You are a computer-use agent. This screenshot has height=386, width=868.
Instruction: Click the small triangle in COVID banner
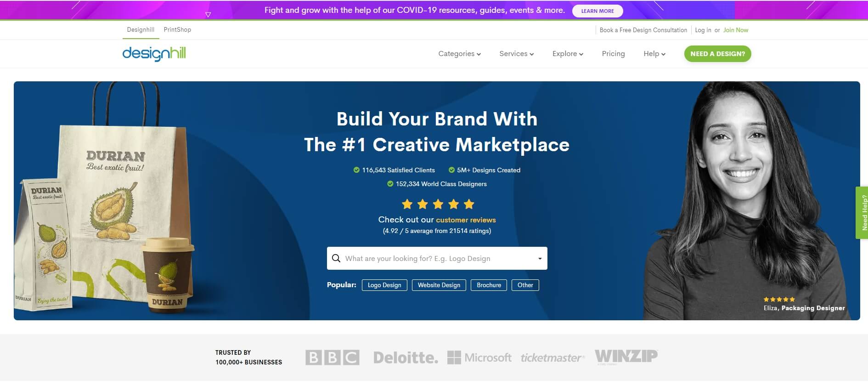coord(208,15)
